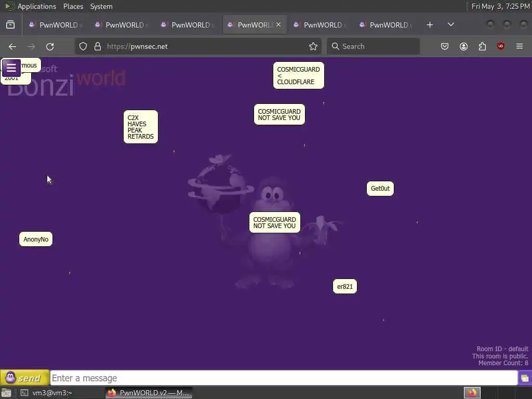Image resolution: width=532 pixels, height=399 pixels.
Task: Click the C2X HAVES PEAK speech bubble
Action: (140, 127)
